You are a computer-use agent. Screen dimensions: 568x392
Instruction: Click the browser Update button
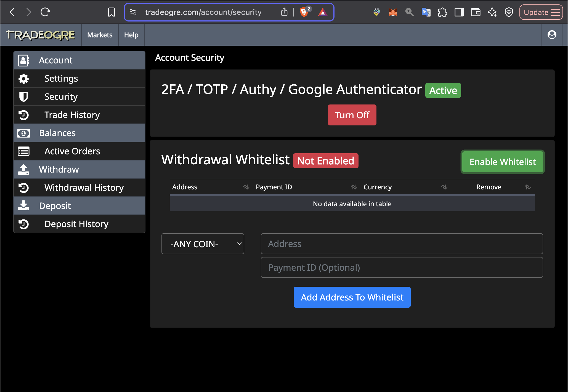[x=541, y=12]
